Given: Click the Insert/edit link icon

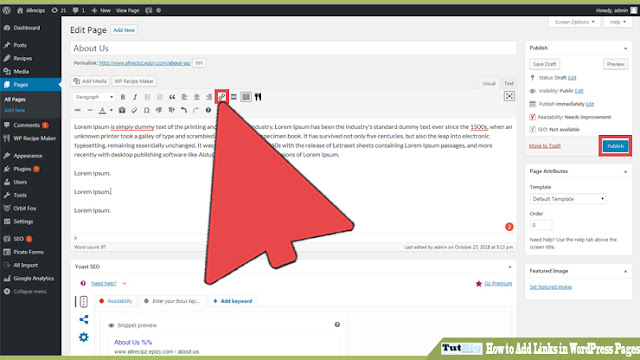Looking at the screenshot, I should 222,97.
